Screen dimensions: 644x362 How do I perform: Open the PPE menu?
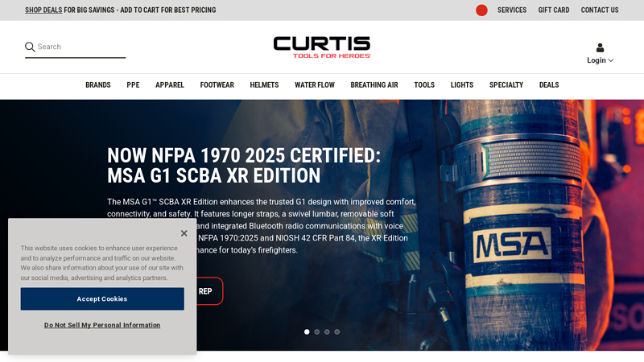[133, 85]
